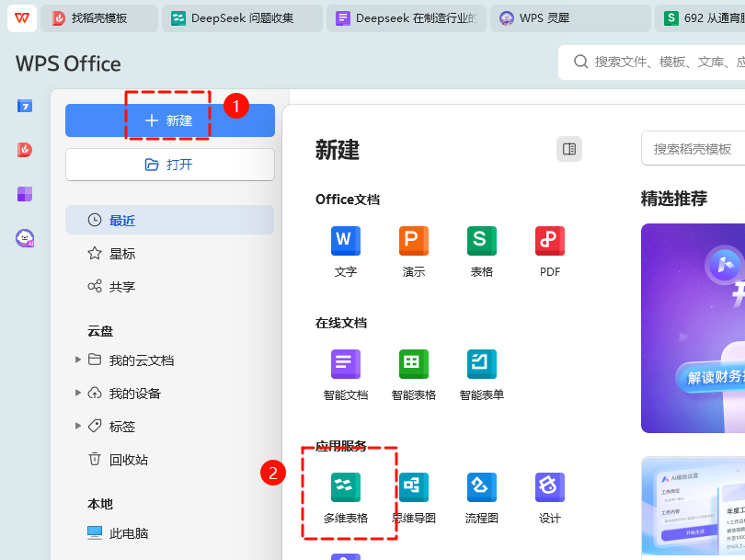
Task: Open 我的云文档 folder
Action: [132, 360]
